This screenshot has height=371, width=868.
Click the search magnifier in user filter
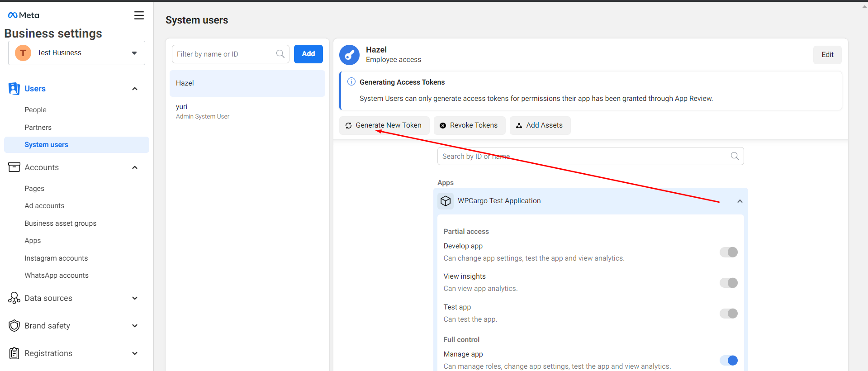[280, 54]
